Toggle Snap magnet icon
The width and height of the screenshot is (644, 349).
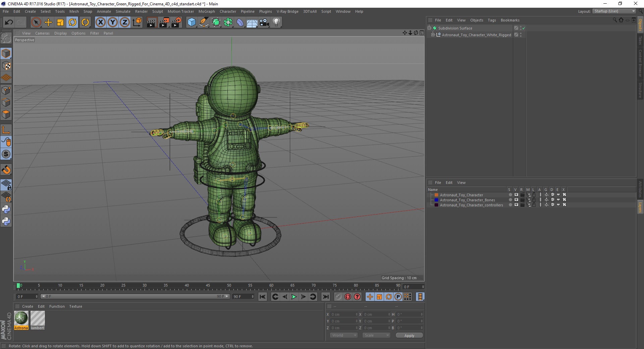click(6, 170)
